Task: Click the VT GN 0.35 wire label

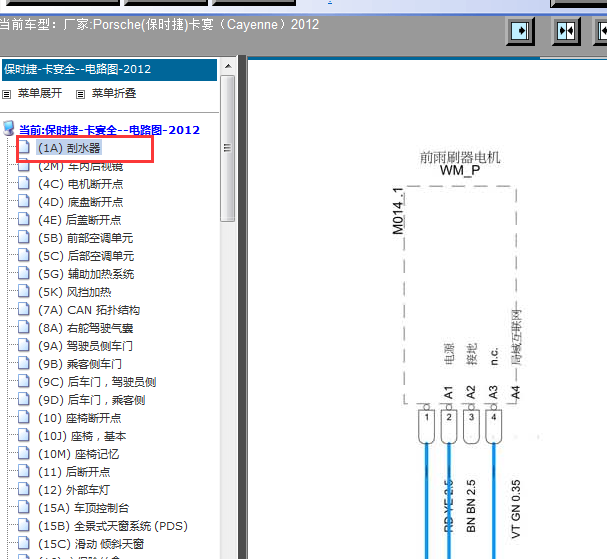Action: (x=516, y=509)
